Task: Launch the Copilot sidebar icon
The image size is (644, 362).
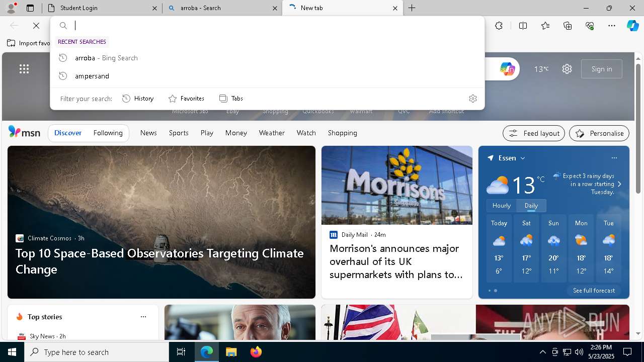Action: 632,26
